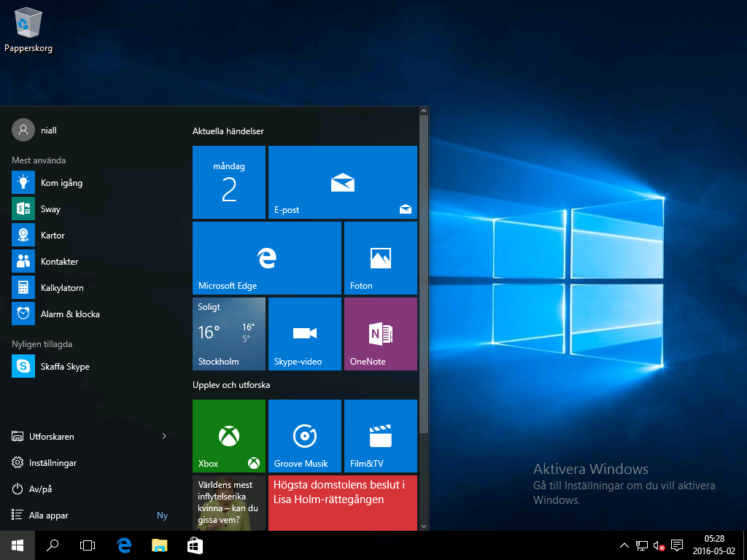The image size is (747, 560).
Task: Launch the OneNote tile
Action: pos(381,334)
